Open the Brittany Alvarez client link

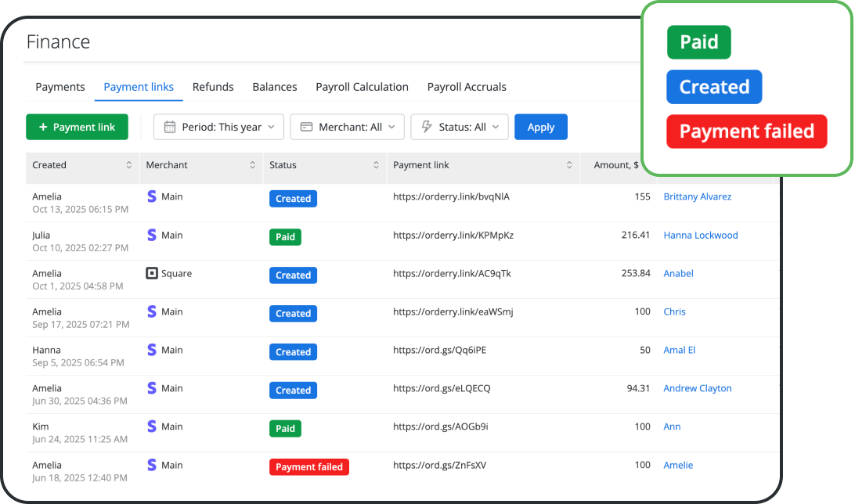coord(697,196)
